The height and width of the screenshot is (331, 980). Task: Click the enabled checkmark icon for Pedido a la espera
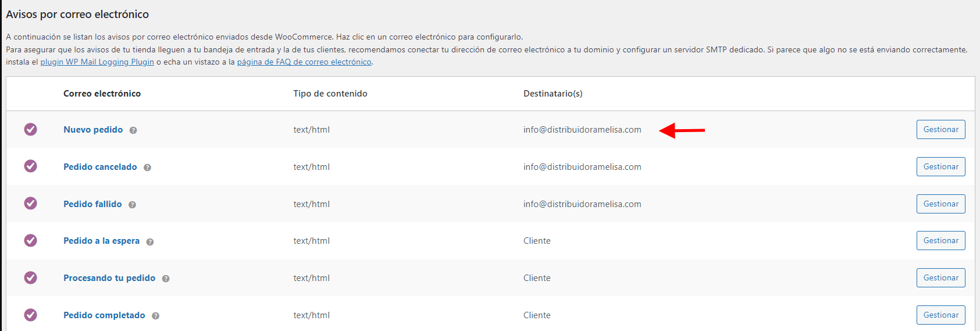30,240
